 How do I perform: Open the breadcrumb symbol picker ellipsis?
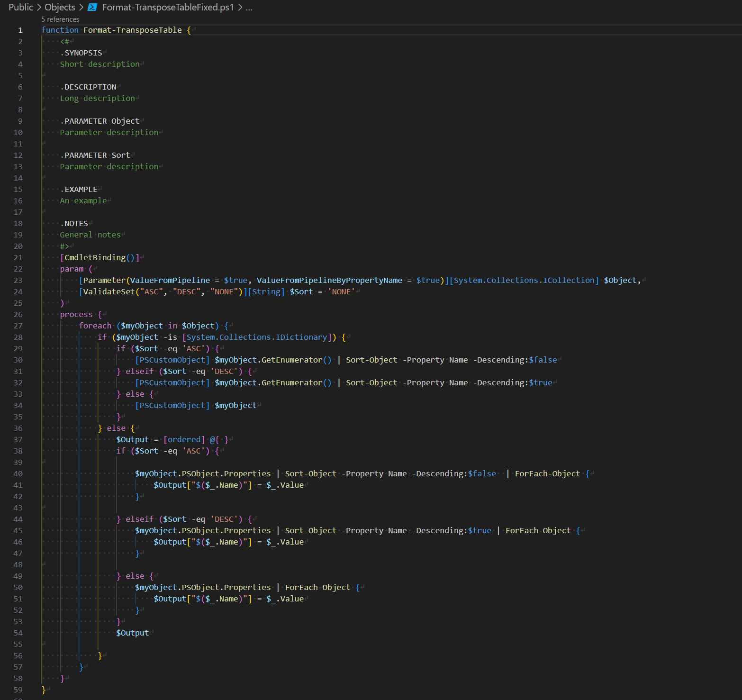pyautogui.click(x=250, y=8)
